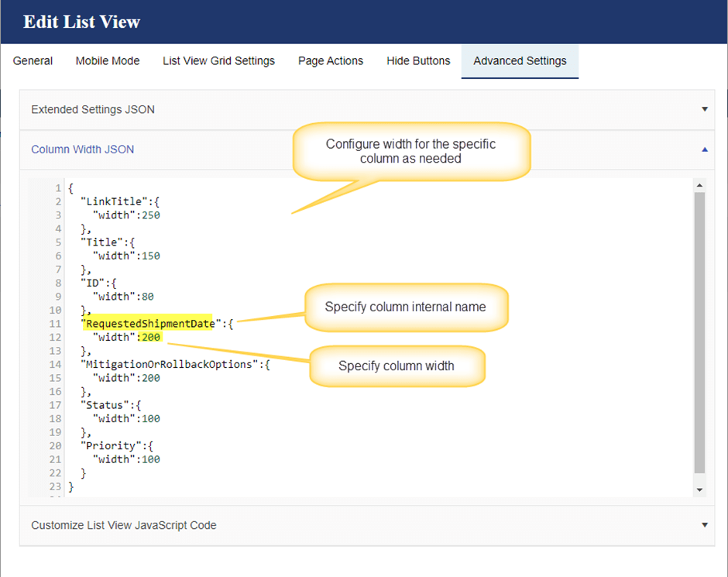The image size is (728, 577).
Task: Collapse the Column Width JSON arrow
Action: (704, 149)
